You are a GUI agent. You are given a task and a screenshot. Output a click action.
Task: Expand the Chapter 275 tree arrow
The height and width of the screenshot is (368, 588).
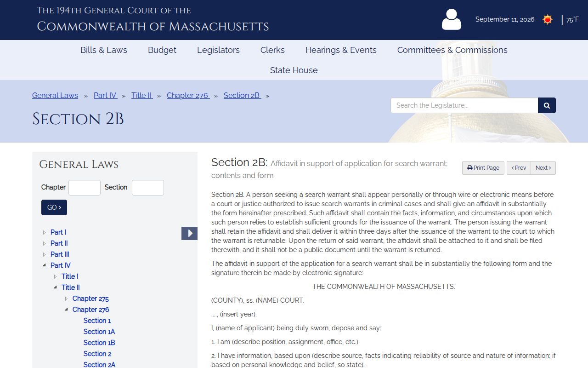pyautogui.click(x=67, y=299)
